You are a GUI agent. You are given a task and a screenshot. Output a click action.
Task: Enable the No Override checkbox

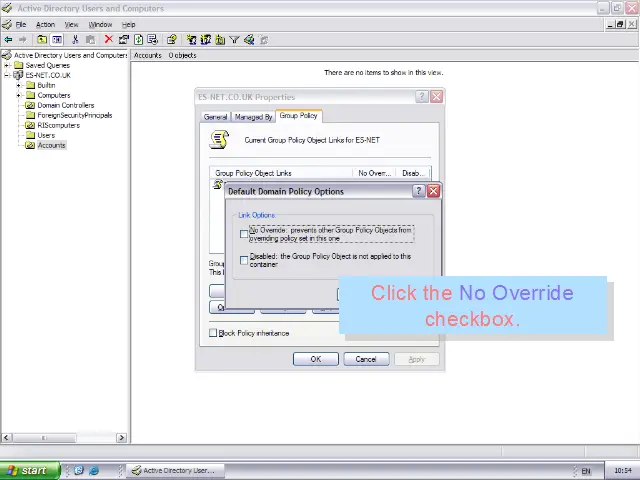244,234
